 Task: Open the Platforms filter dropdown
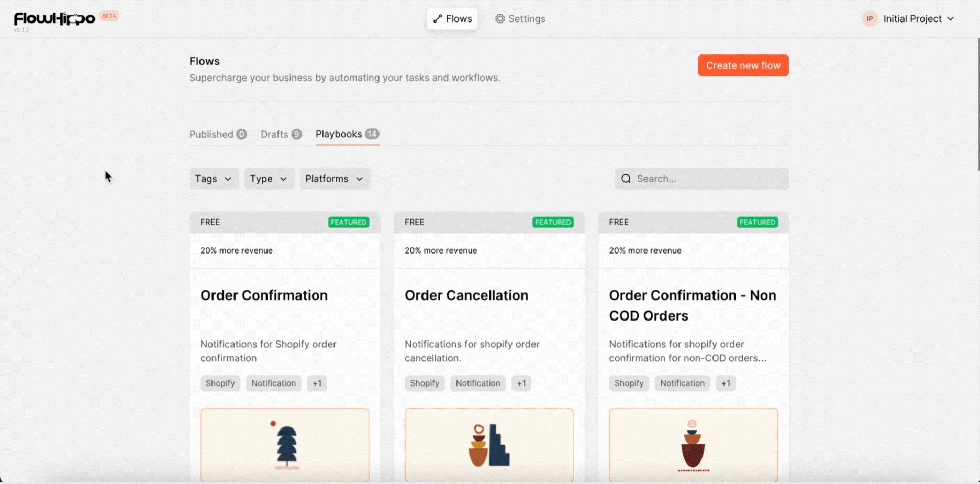[x=335, y=179]
